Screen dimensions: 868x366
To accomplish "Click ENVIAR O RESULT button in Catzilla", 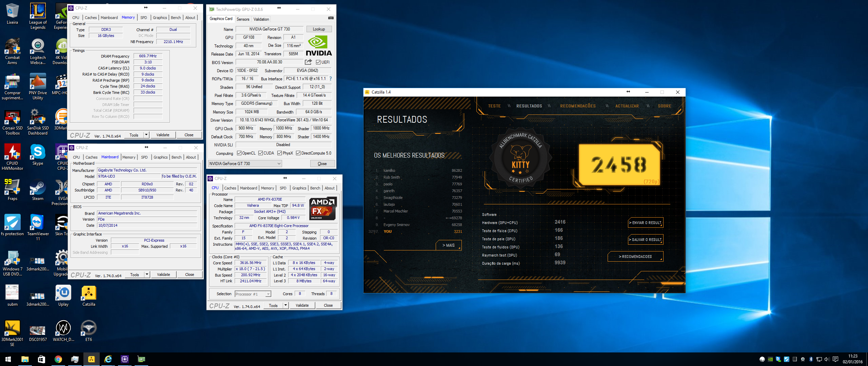I will pos(645,223).
